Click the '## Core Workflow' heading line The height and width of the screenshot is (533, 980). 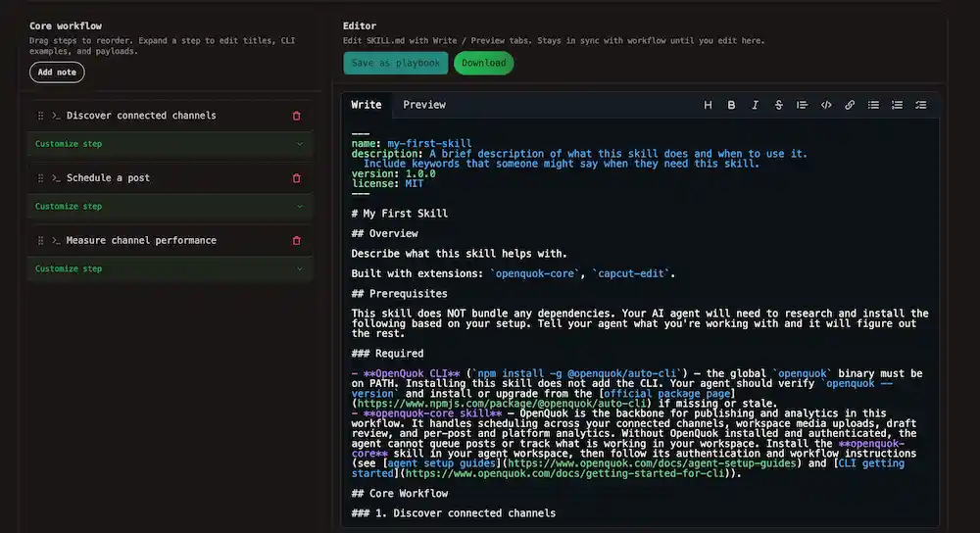tap(400, 494)
